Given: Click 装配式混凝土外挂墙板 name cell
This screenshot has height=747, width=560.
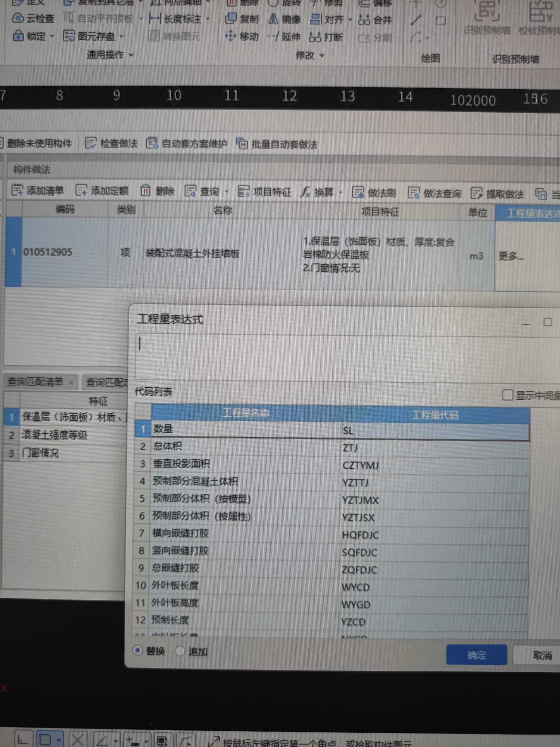Looking at the screenshot, I should (x=223, y=254).
